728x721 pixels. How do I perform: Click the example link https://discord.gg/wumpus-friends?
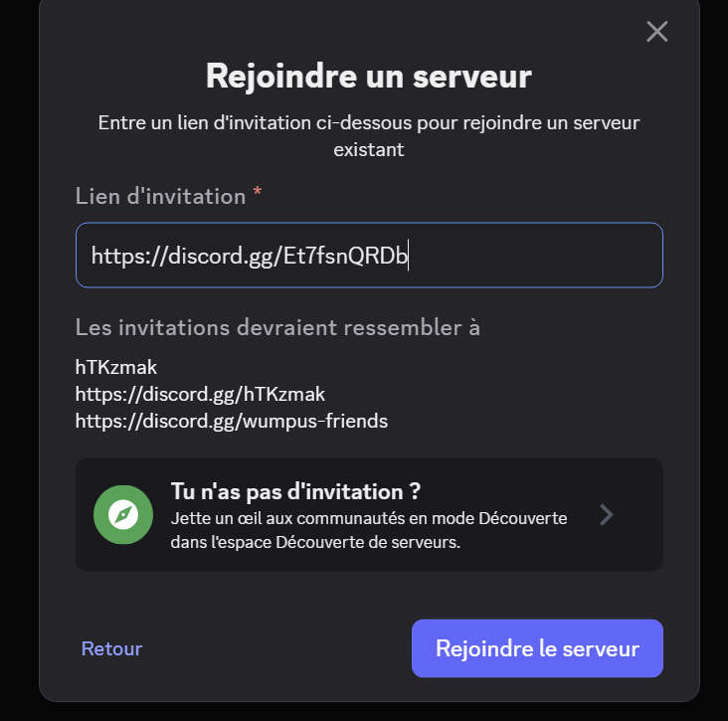click(232, 421)
